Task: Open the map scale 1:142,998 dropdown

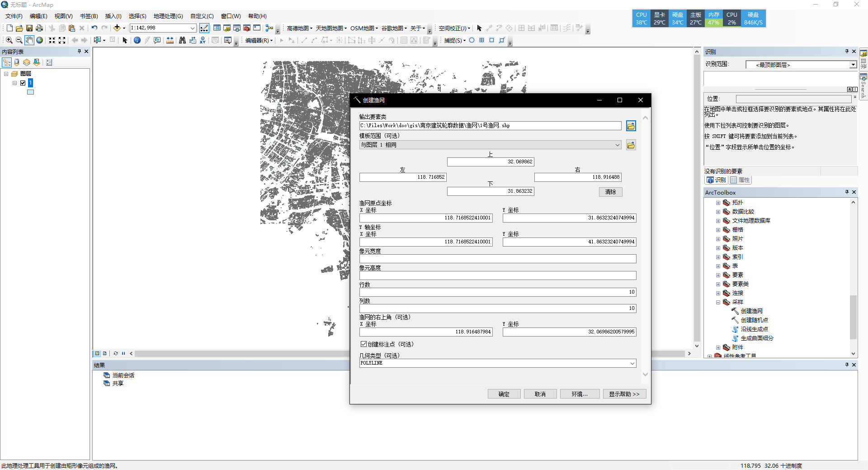Action: click(x=193, y=28)
